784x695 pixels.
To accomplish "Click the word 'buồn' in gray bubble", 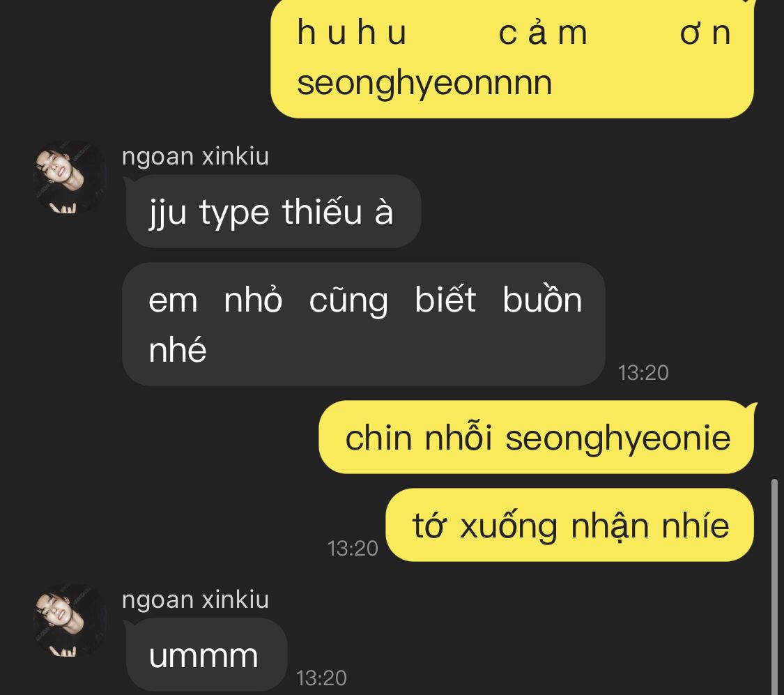I will point(542,299).
